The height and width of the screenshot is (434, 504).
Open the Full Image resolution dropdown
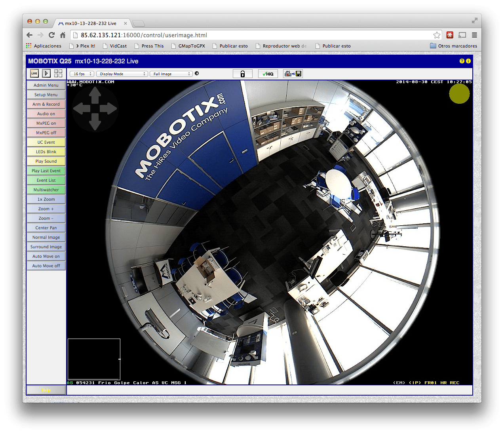click(x=171, y=74)
